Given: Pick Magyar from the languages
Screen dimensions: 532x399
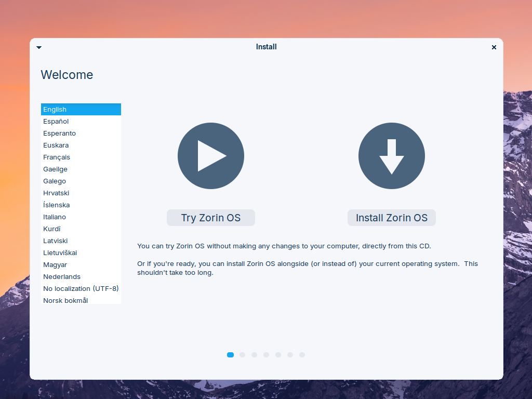Looking at the screenshot, I should (x=81, y=264).
